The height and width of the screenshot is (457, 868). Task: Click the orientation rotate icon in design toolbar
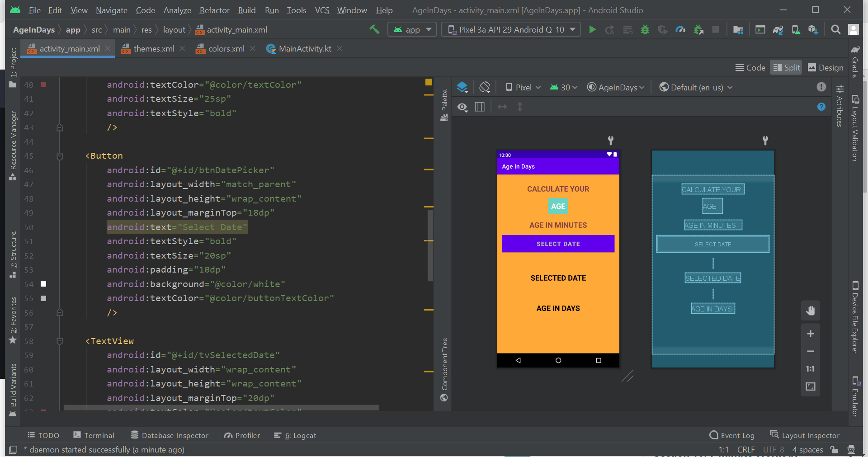[x=485, y=87]
